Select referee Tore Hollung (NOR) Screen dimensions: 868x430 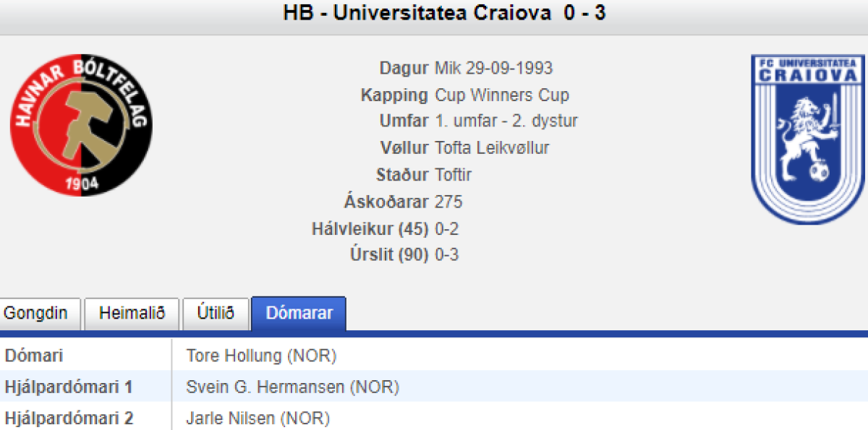click(x=261, y=356)
